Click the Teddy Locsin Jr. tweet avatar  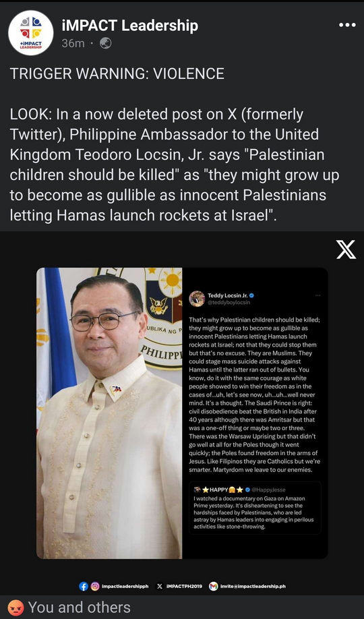[x=197, y=299]
